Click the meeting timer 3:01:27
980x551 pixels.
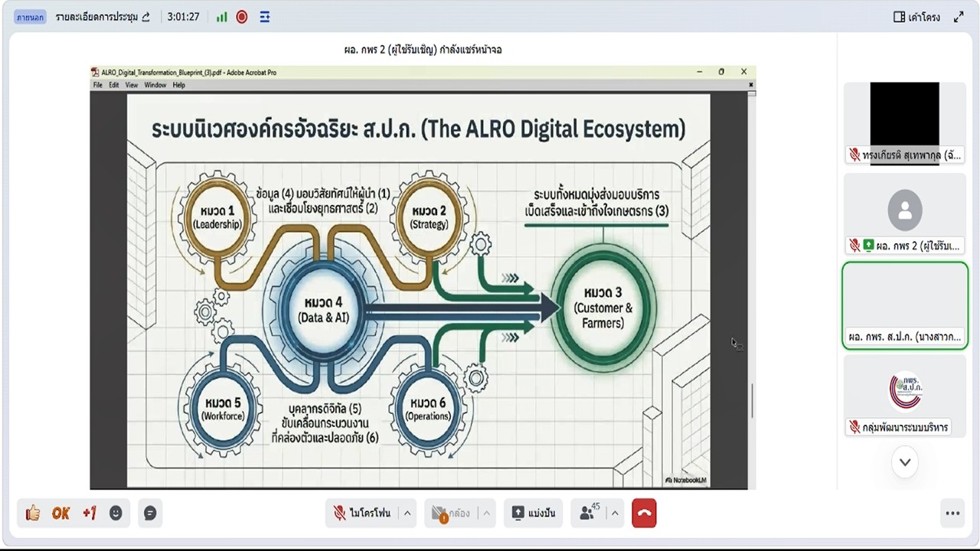184,17
